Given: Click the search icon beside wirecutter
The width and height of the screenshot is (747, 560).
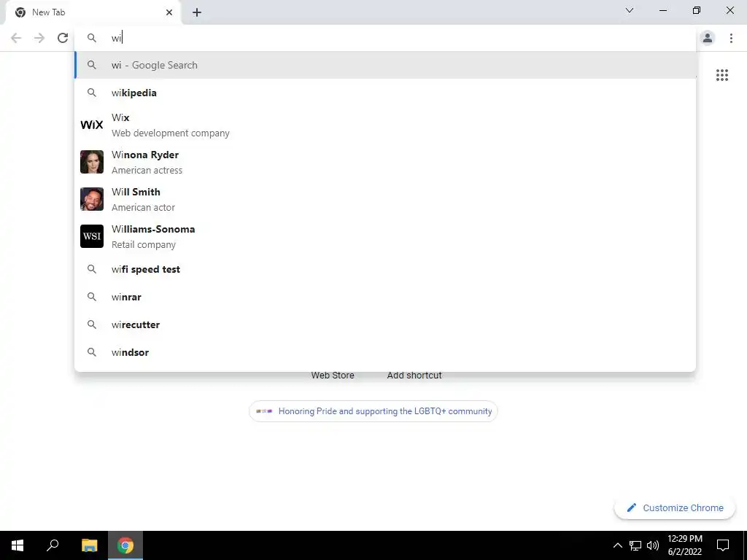Looking at the screenshot, I should pyautogui.click(x=91, y=324).
